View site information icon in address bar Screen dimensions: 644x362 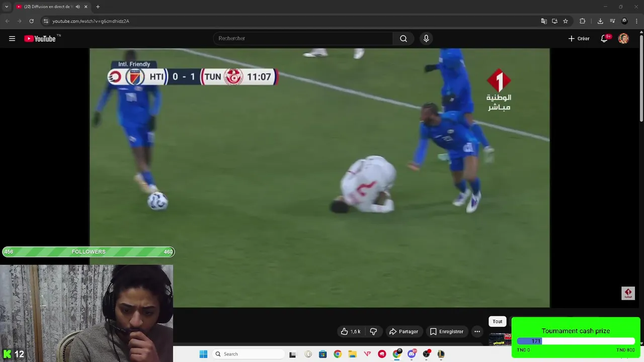[x=46, y=21]
